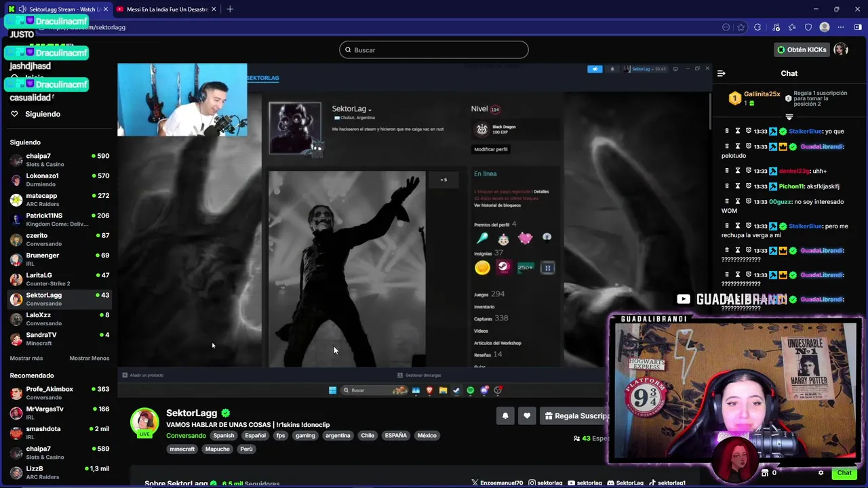
Task: Open the YouTube sektorlag link
Action: coord(585,483)
